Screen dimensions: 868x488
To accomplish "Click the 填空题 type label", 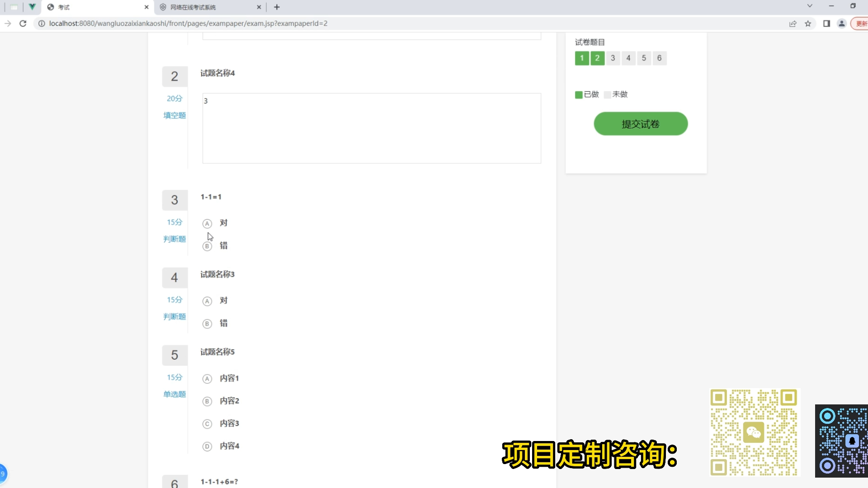I will pos(175,115).
